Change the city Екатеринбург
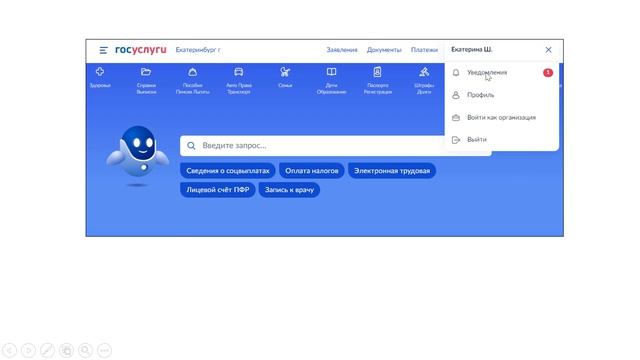The image size is (640, 360). 198,50
